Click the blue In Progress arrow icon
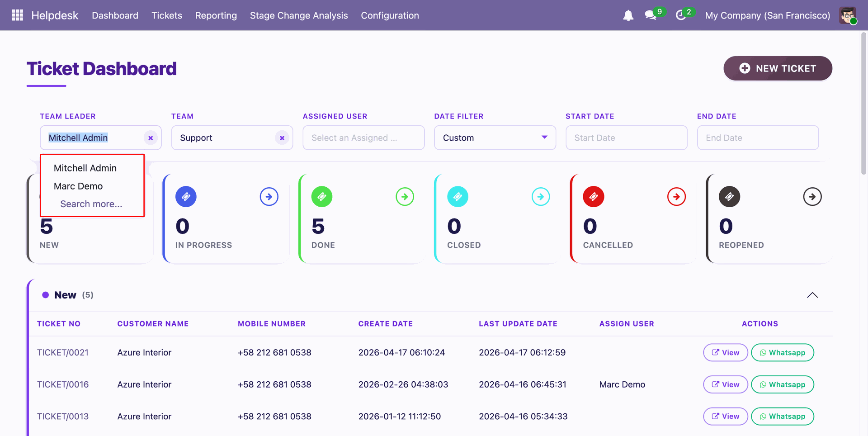 click(269, 197)
